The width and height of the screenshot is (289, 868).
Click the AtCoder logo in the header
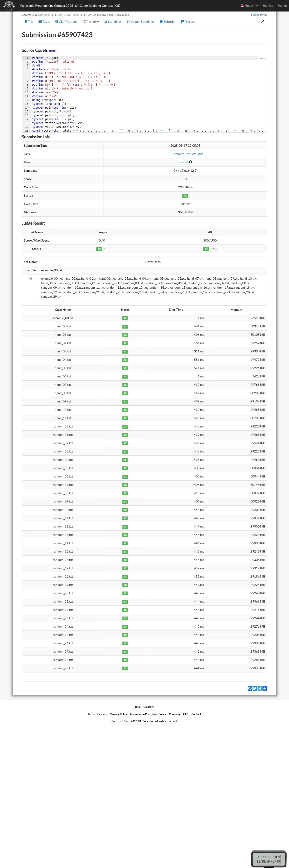(9, 5)
